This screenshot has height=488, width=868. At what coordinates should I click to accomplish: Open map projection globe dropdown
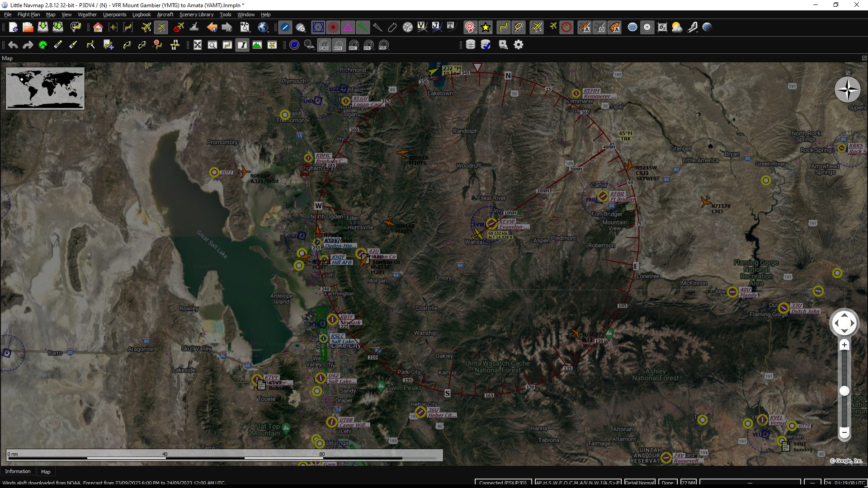[x=263, y=28]
